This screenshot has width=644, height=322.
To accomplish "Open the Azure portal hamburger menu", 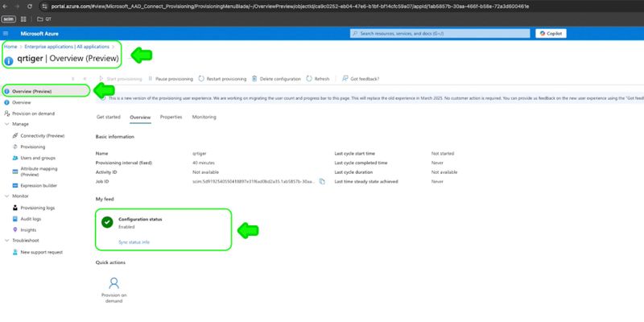I will [x=6, y=33].
